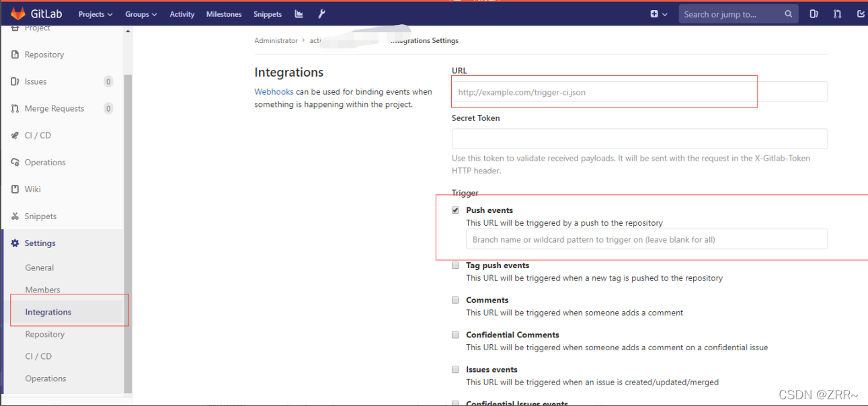868x406 pixels.
Task: Open Snippets in the top navigation
Action: tap(268, 14)
